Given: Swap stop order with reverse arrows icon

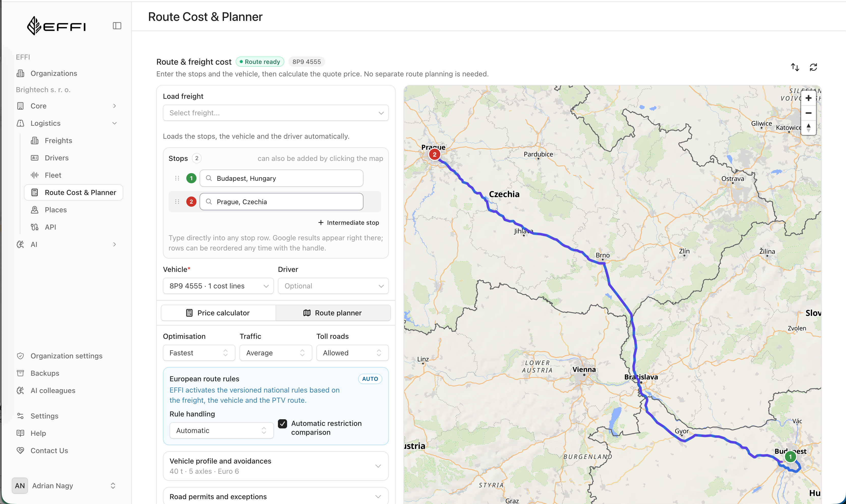Looking at the screenshot, I should tap(795, 67).
